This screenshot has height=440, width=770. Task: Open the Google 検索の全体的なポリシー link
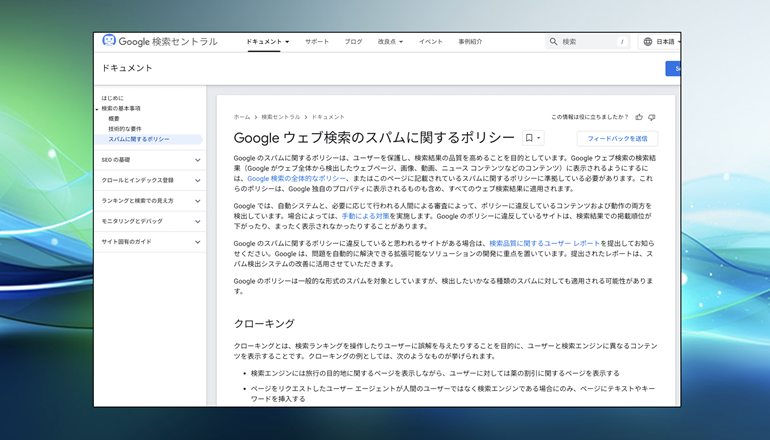point(296,178)
